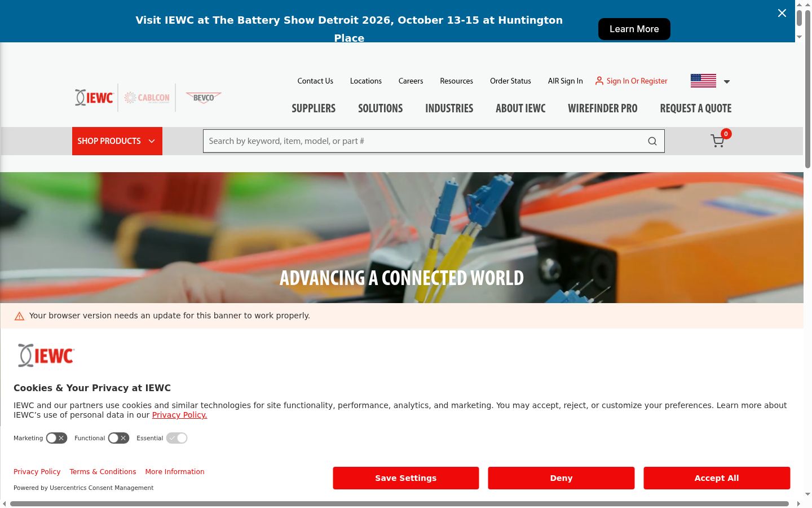Click AIR Sign In link
812x508 pixels.
tap(566, 81)
